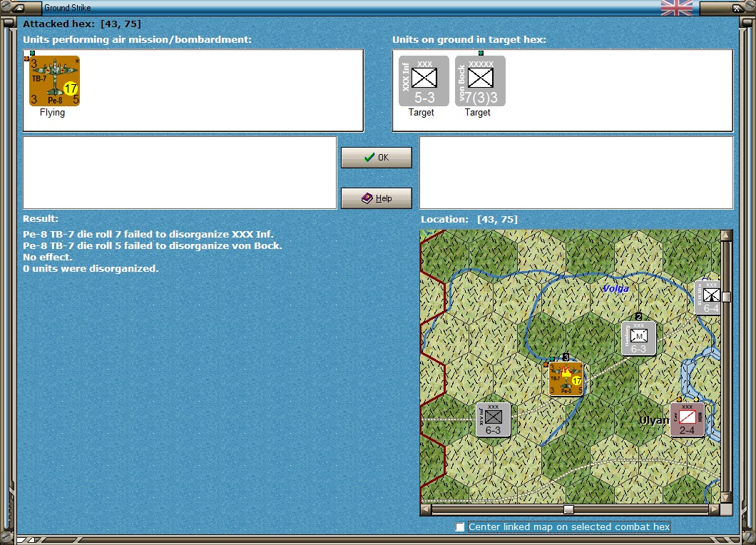This screenshot has width=756, height=545.
Task: Click the stack-size badge above the Pe-8 bomber on map
Action: [566, 357]
